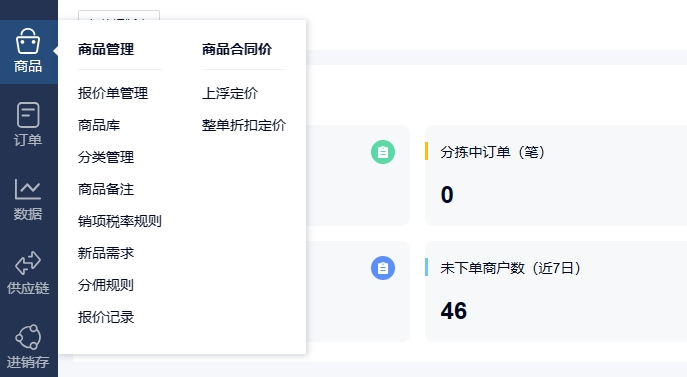Open 商品备注 from the menu
This screenshot has height=377, width=687.
click(106, 189)
